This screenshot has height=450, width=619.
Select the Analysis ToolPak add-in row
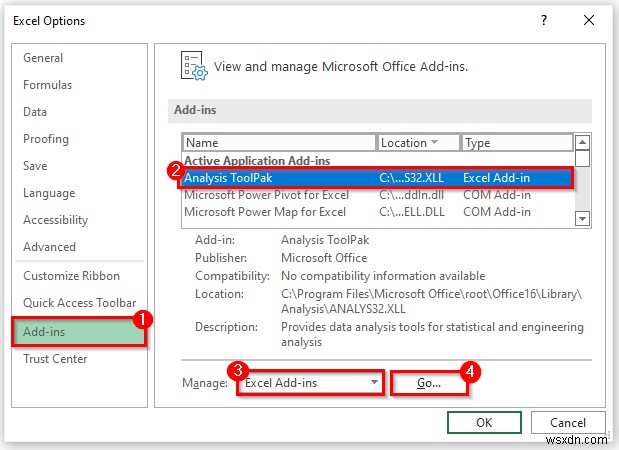(x=377, y=178)
